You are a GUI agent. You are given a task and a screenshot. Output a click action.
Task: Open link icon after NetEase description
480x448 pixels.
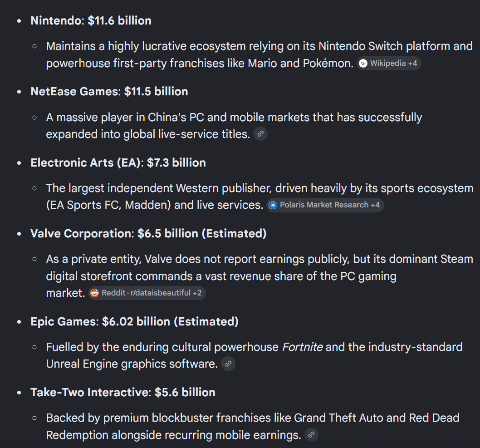coord(260,134)
